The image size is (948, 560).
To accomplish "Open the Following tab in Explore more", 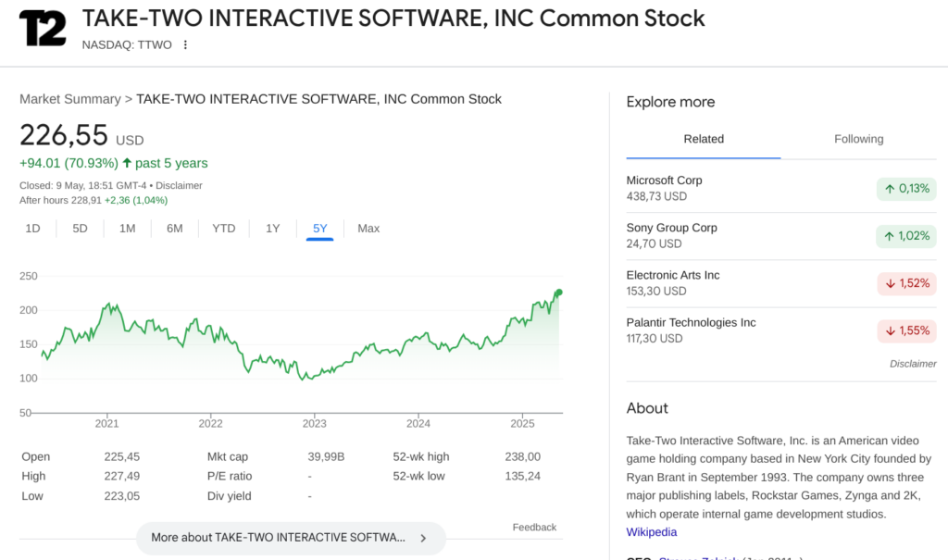I will click(x=858, y=139).
